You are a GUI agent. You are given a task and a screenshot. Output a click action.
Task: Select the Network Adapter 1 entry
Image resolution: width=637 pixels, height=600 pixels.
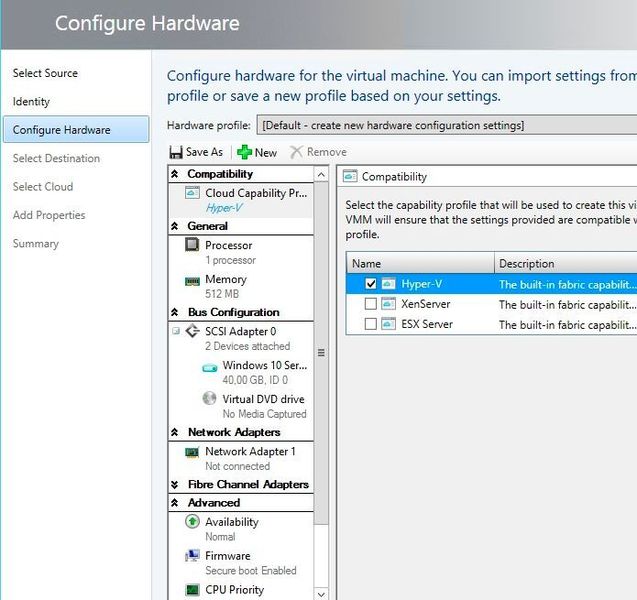[x=241, y=459]
